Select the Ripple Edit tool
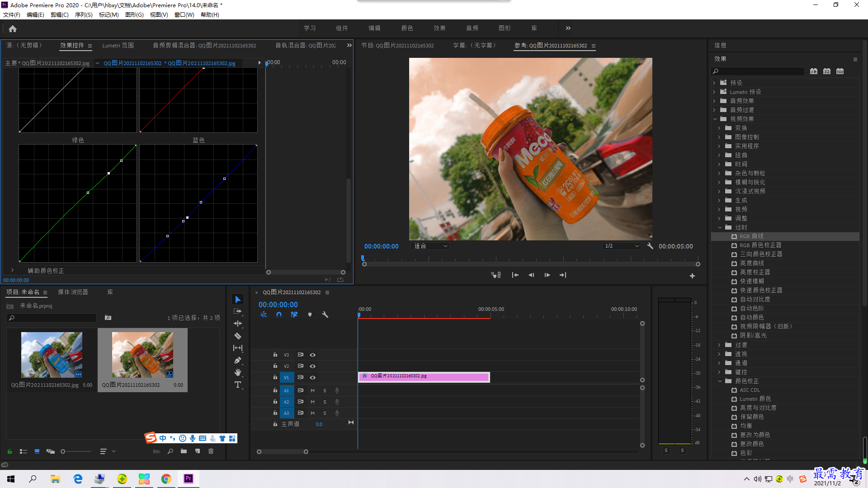This screenshot has width=868, height=488. (x=238, y=324)
